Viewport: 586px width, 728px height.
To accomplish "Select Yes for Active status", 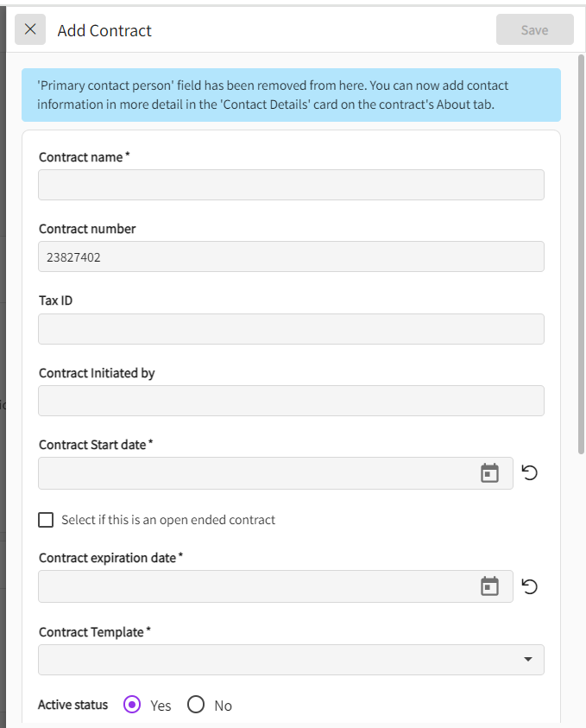I will click(132, 705).
